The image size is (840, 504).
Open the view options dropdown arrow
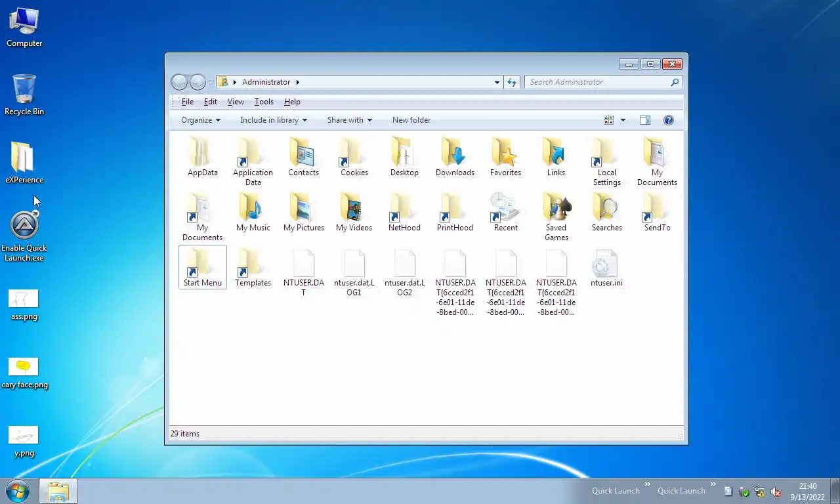pyautogui.click(x=623, y=120)
